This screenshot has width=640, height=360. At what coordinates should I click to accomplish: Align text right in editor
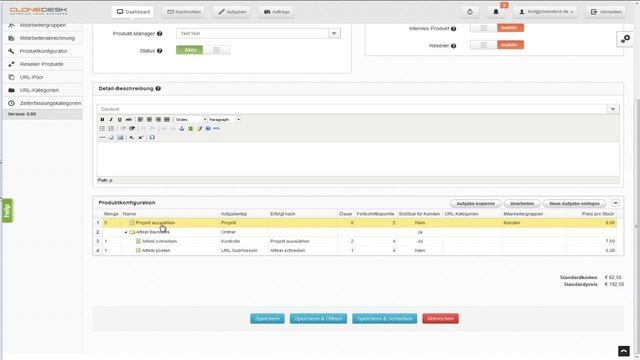[158, 120]
